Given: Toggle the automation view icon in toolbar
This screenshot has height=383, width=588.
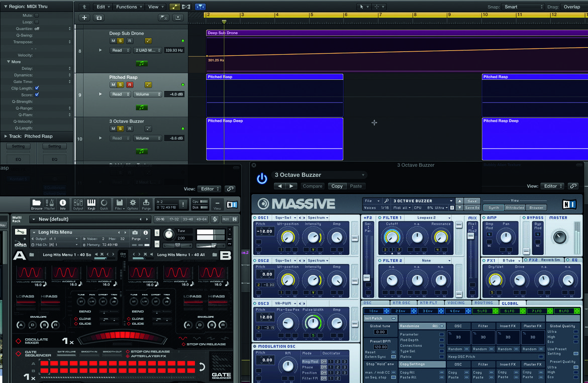Looking at the screenshot, I should tap(174, 7).
